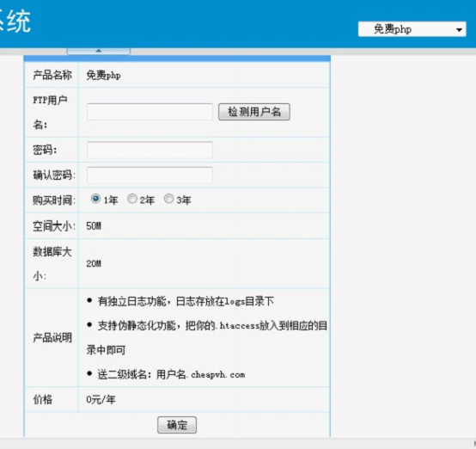
Task: Select the 3年 purchase period radio
Action: click(168, 199)
